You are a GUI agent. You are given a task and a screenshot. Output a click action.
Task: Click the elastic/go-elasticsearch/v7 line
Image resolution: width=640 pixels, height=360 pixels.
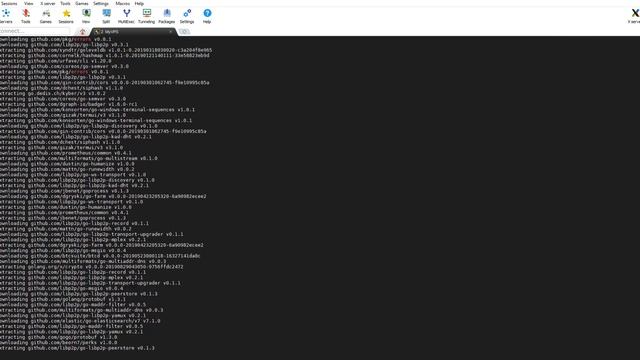(80, 321)
